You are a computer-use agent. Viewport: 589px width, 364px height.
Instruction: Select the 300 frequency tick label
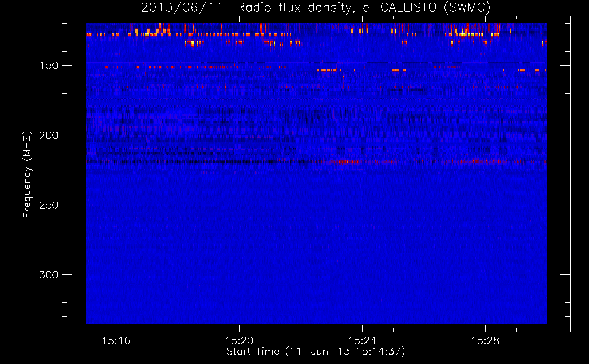[49, 275]
